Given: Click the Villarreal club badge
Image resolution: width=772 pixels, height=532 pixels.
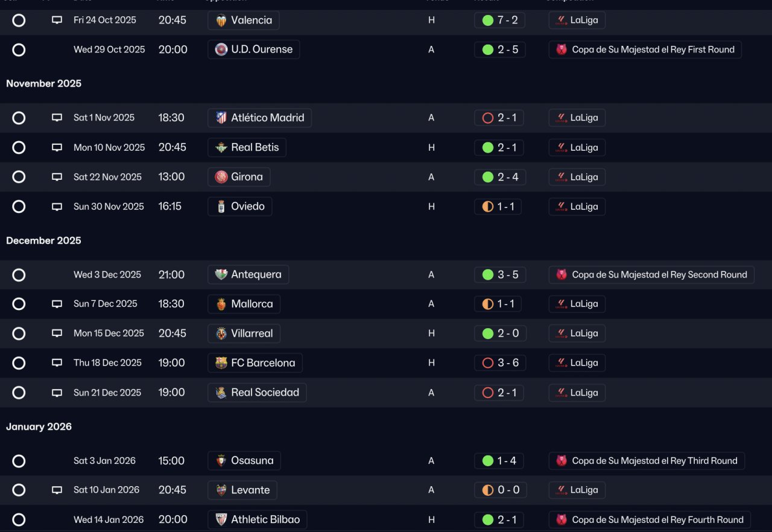Looking at the screenshot, I should pos(221,333).
